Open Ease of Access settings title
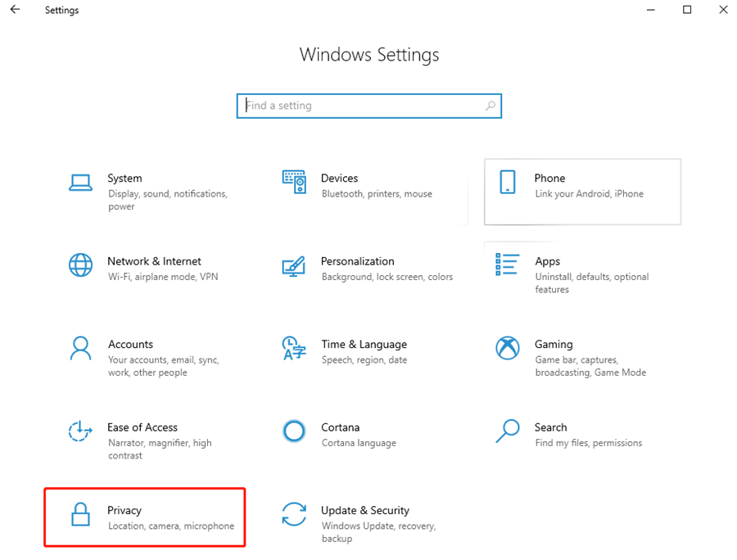 tap(142, 427)
